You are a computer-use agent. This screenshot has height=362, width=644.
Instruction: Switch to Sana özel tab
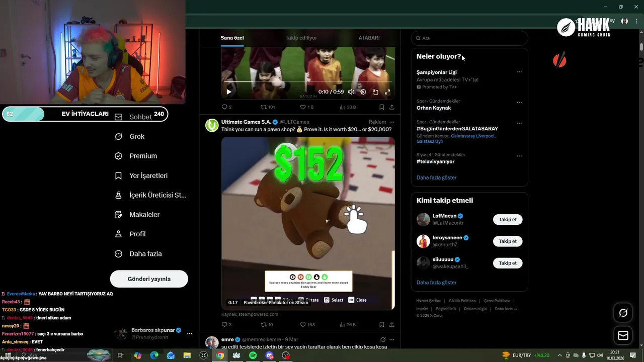click(232, 38)
